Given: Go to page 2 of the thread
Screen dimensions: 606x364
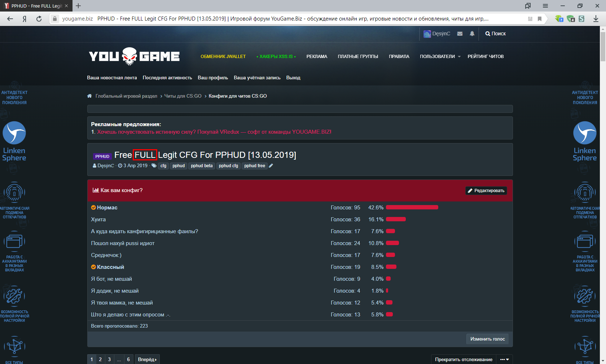Looking at the screenshot, I should 100,359.
